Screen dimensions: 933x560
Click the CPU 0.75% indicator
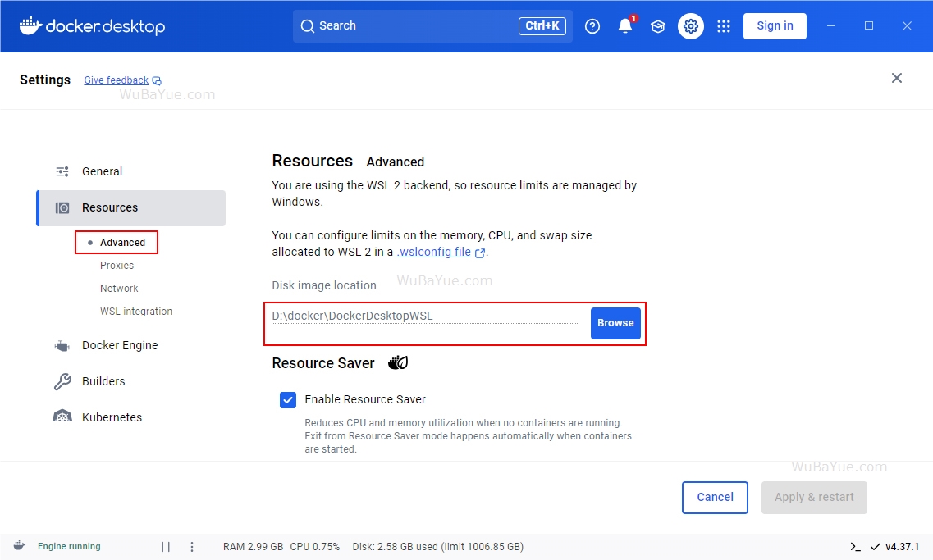tap(315, 547)
